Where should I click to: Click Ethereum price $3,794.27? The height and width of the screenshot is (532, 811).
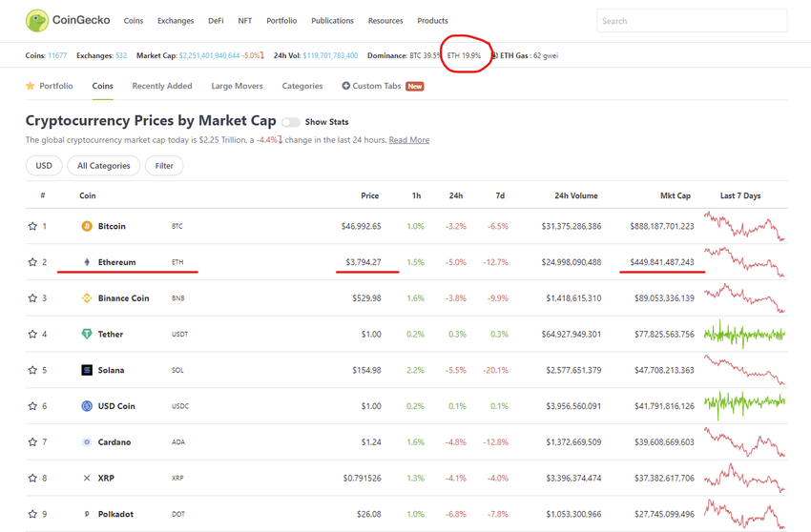(364, 262)
